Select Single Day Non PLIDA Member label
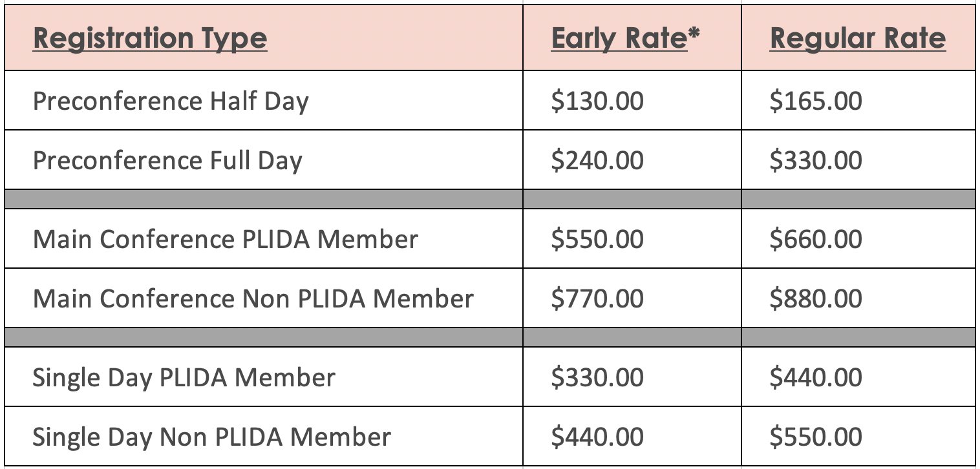 click(x=212, y=437)
